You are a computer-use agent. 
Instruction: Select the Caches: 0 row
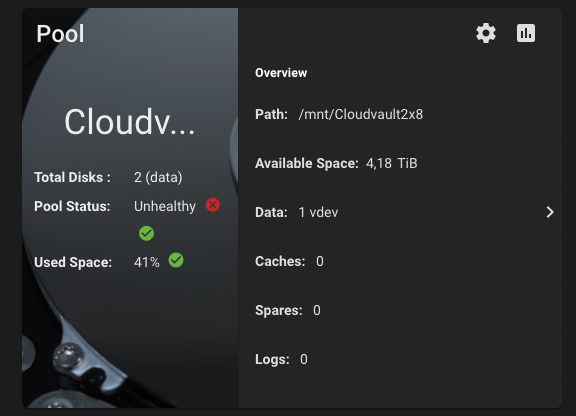(x=400, y=261)
